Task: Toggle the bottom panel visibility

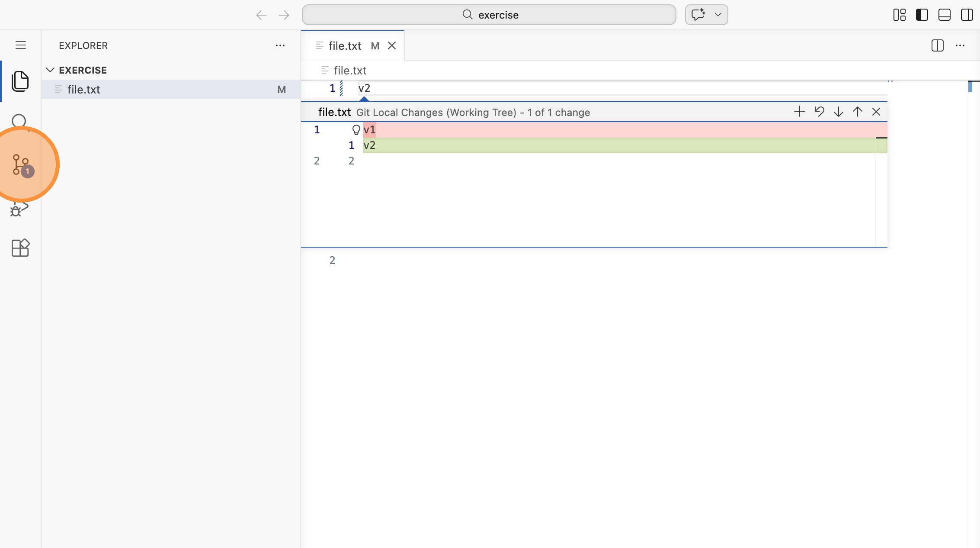Action: tap(944, 15)
